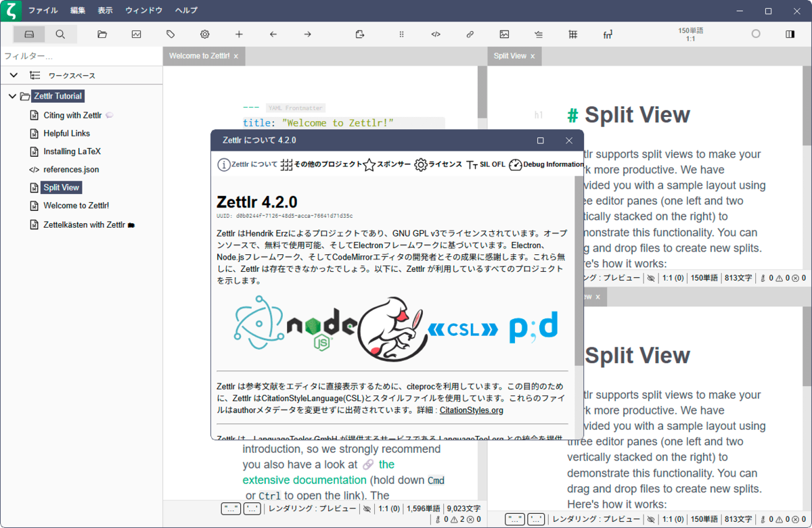Viewport: 812px width, 528px height.
Task: Select SIL OFL tab
Action: pyautogui.click(x=486, y=164)
